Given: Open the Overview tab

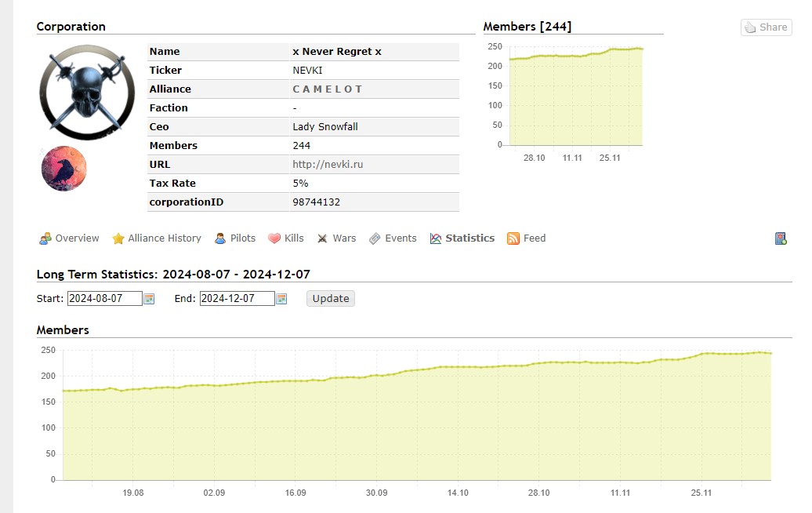Looking at the screenshot, I should tap(77, 238).
